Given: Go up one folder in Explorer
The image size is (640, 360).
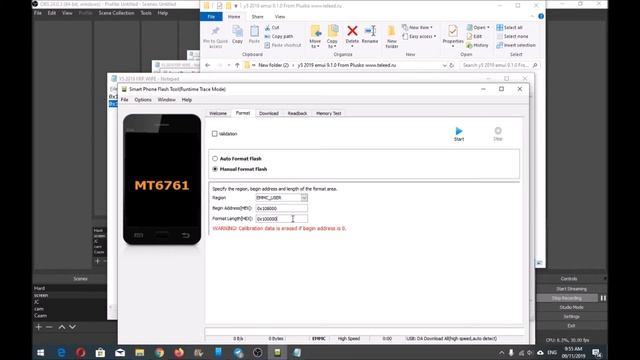Looking at the screenshot, I should click(x=237, y=65).
